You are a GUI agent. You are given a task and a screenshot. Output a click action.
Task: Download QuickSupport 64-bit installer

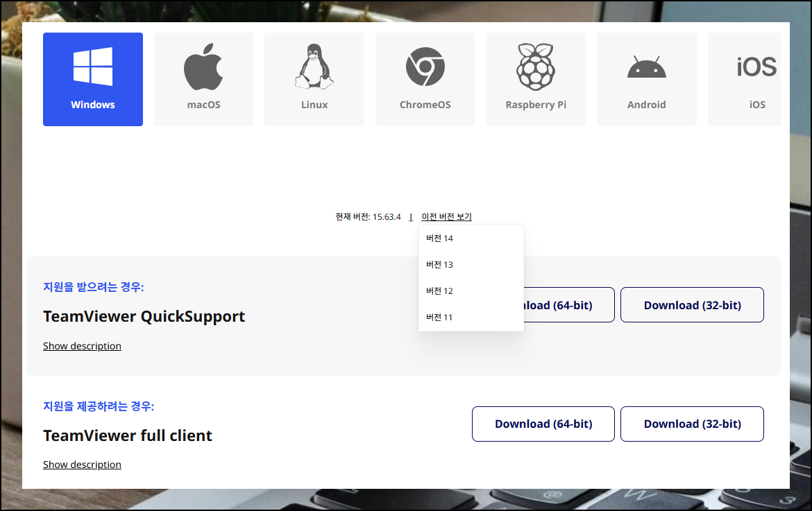click(x=568, y=305)
